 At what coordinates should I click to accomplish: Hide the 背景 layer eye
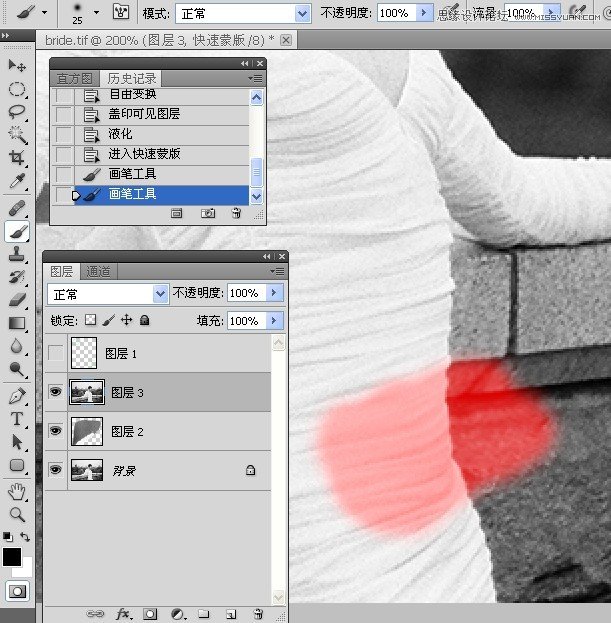[56, 470]
